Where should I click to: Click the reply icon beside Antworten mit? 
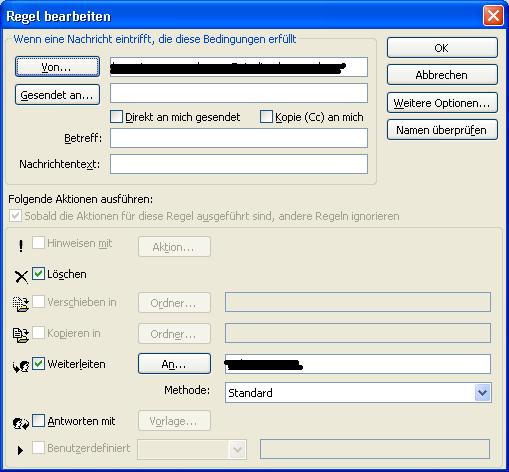pyautogui.click(x=21, y=424)
